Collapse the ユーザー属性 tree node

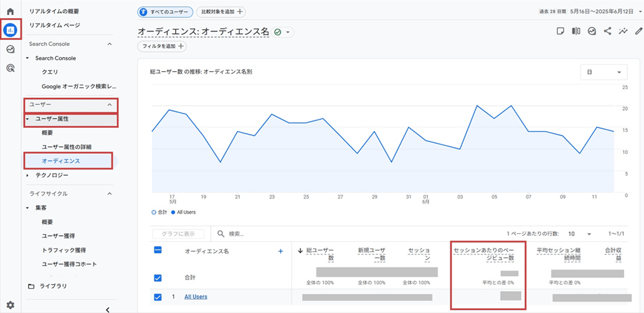click(27, 119)
